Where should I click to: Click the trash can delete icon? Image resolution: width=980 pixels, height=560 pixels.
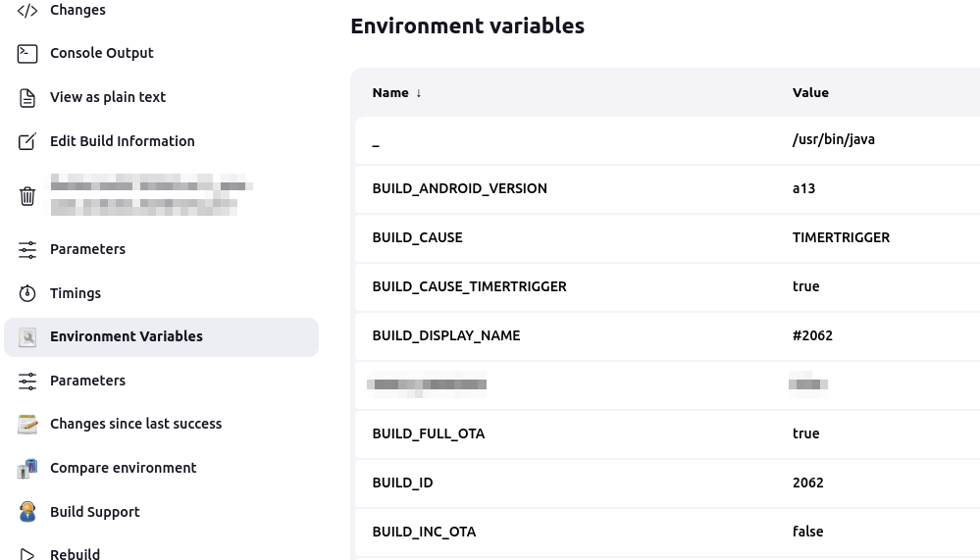pyautogui.click(x=27, y=195)
